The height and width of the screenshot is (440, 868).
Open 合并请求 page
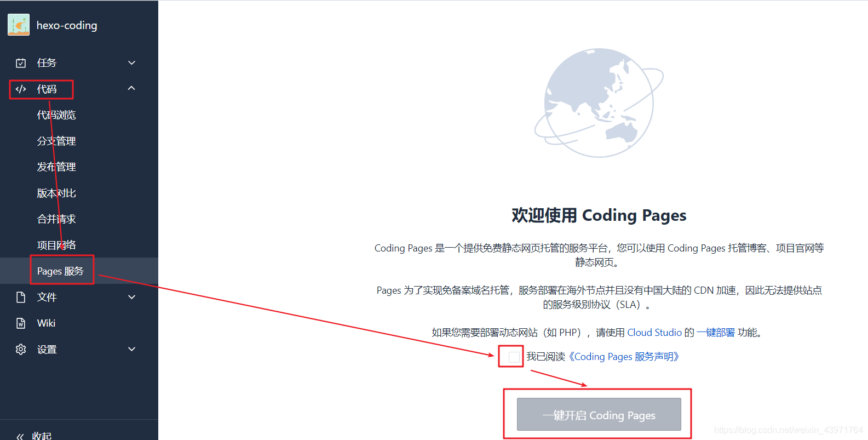56,219
